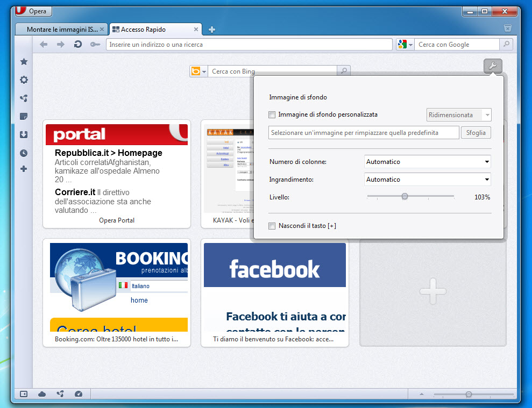
Task: Click the background image path field
Action: 364,133
